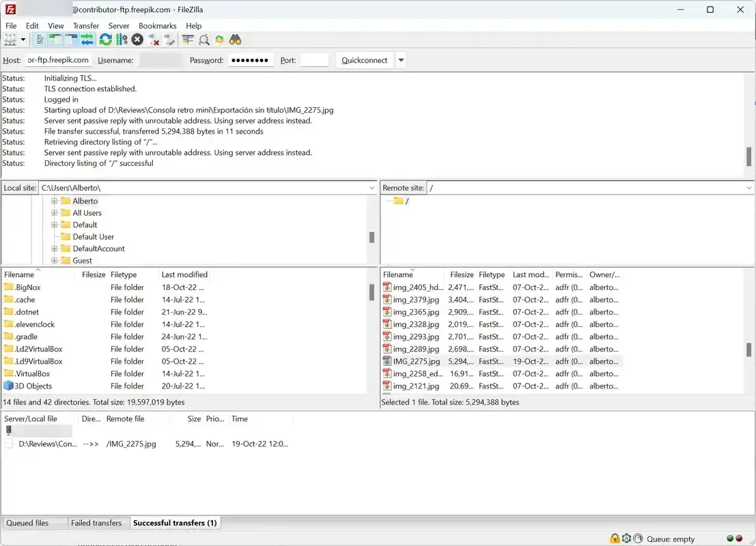Toggle synchronized browsing icon
756x546 pixels.
[219, 40]
